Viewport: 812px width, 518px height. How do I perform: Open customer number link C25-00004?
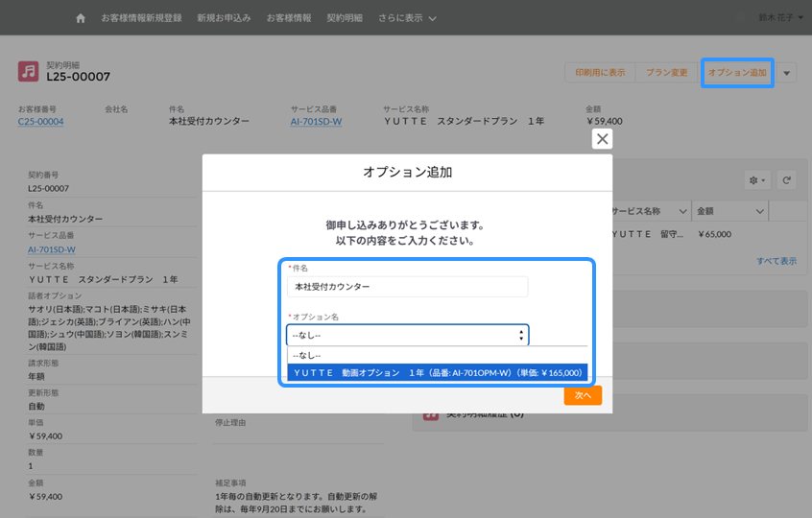(41, 122)
